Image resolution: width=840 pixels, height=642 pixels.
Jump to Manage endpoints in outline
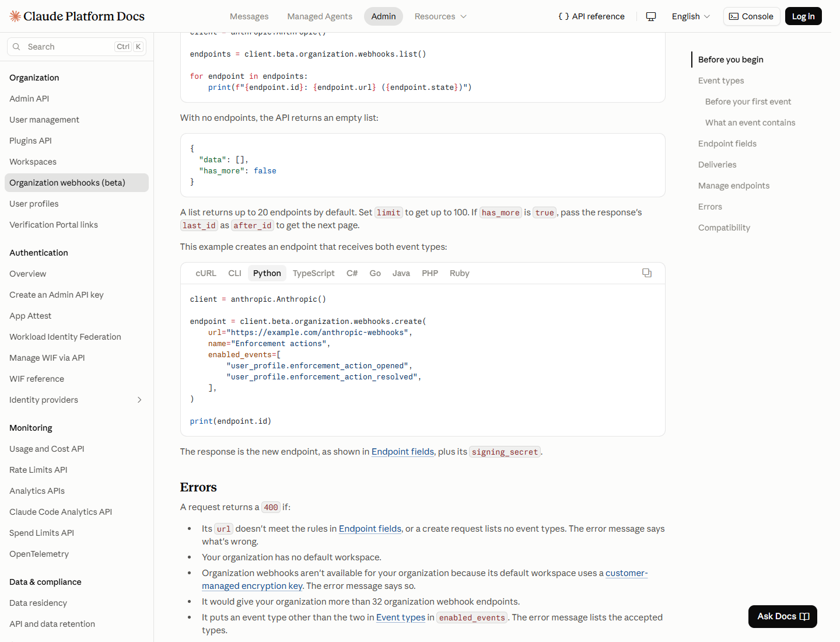pyautogui.click(x=734, y=186)
